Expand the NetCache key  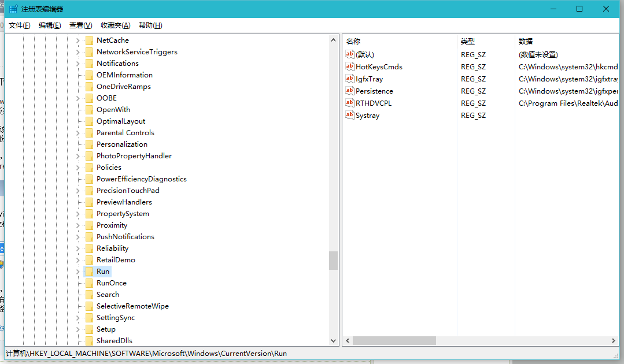click(78, 40)
